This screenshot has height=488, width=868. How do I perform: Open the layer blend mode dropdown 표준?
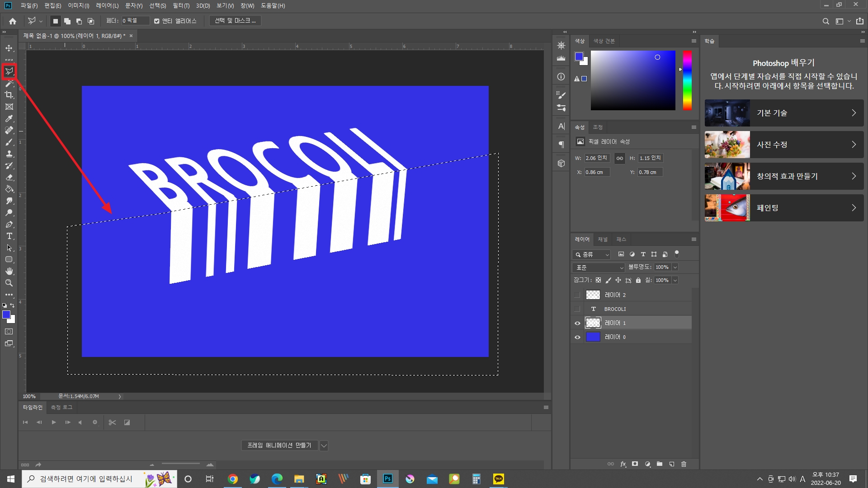pyautogui.click(x=599, y=267)
